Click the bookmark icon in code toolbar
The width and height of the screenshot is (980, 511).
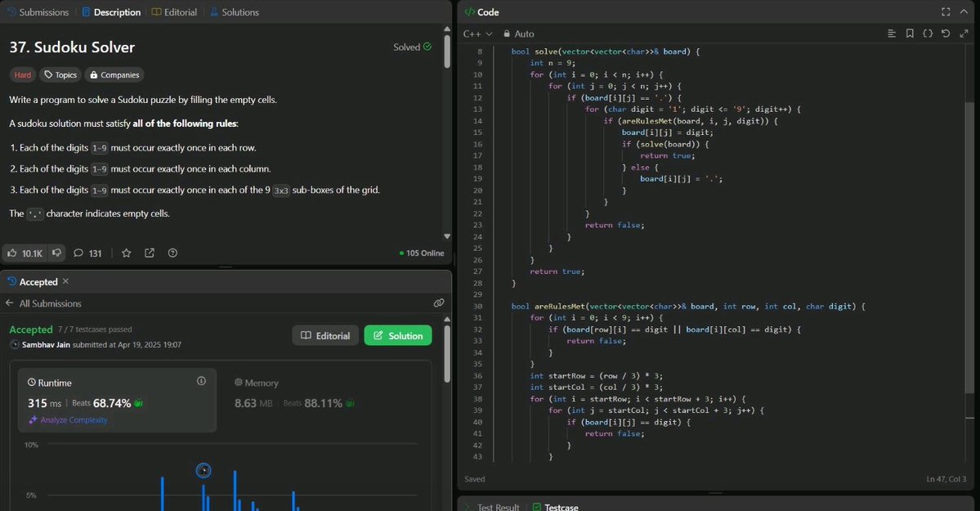[910, 34]
